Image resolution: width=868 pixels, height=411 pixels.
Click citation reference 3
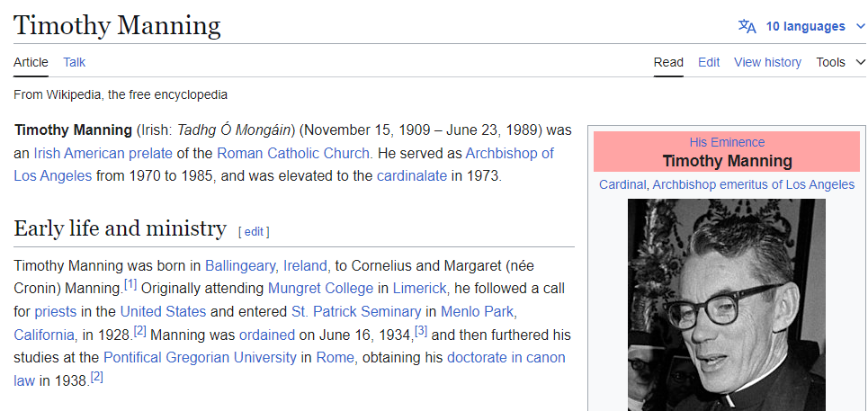[420, 331]
